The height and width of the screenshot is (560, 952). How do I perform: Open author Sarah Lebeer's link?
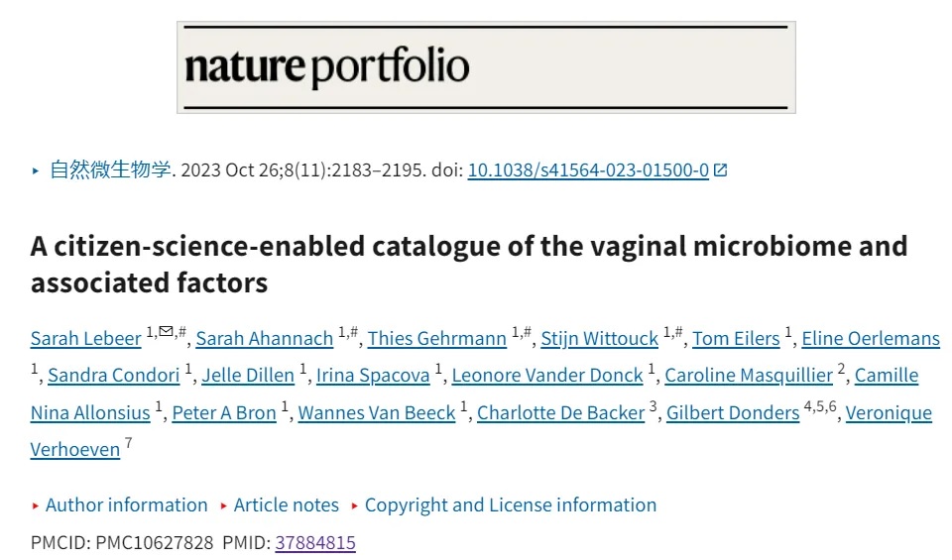click(85, 339)
